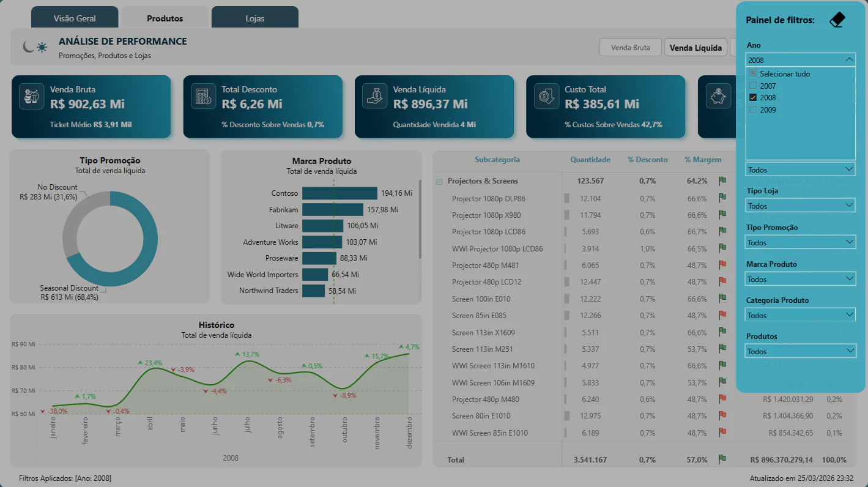Click green flag beside Projector 1080p DLP86
868x487 pixels.
point(722,198)
